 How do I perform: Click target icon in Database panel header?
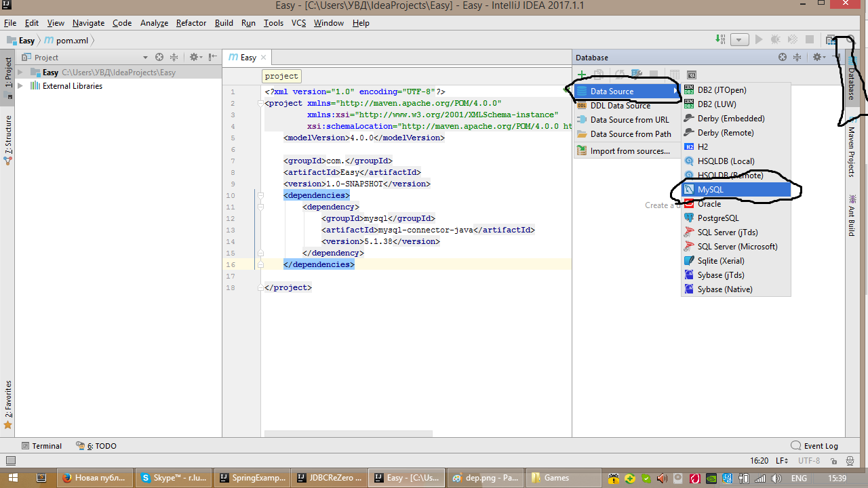click(783, 58)
